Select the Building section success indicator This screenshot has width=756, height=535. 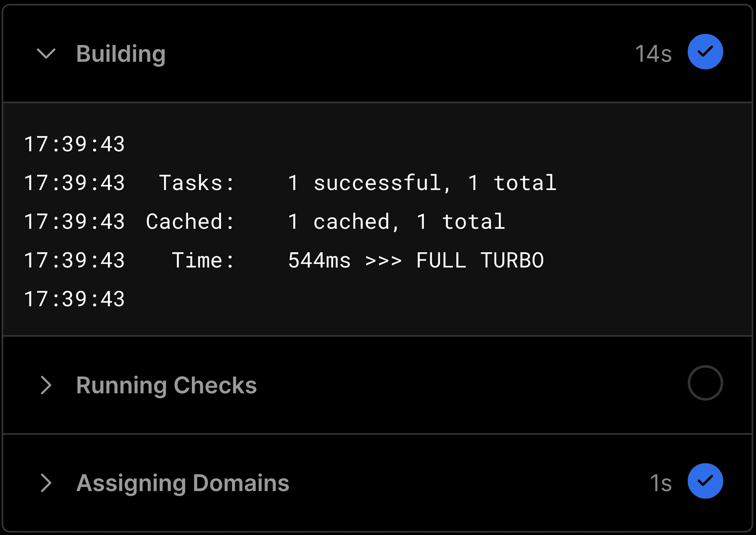pyautogui.click(x=705, y=52)
